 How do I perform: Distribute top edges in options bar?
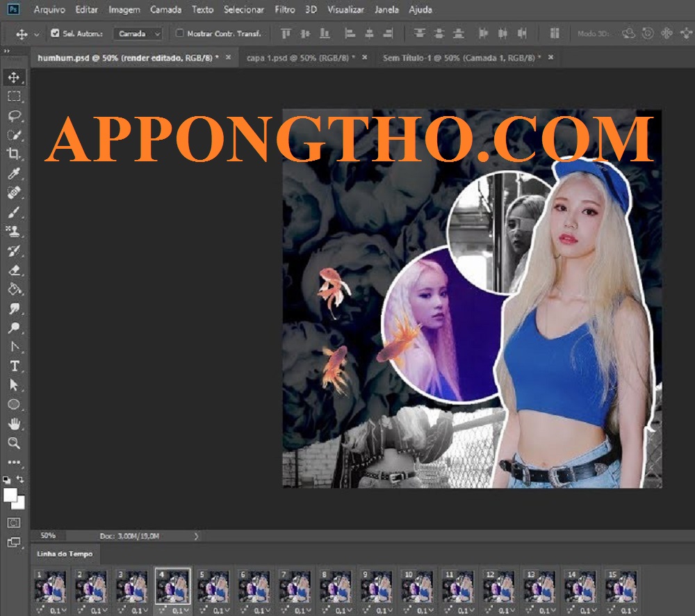point(419,33)
